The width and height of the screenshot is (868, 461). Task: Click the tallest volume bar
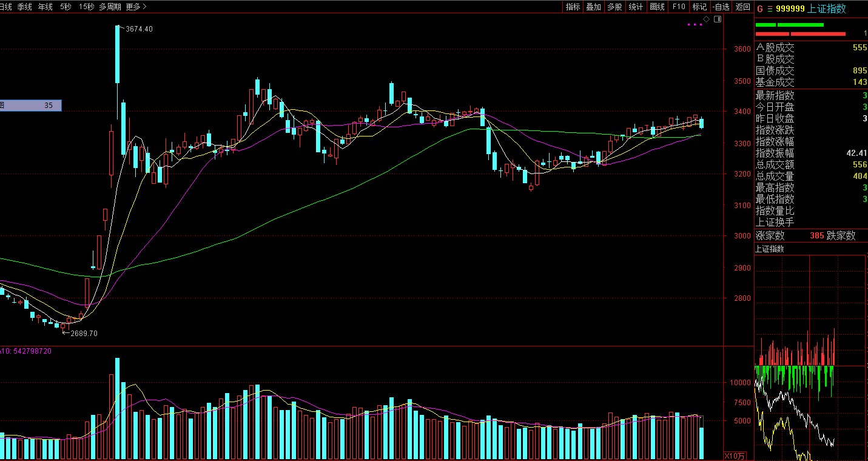(x=117, y=409)
